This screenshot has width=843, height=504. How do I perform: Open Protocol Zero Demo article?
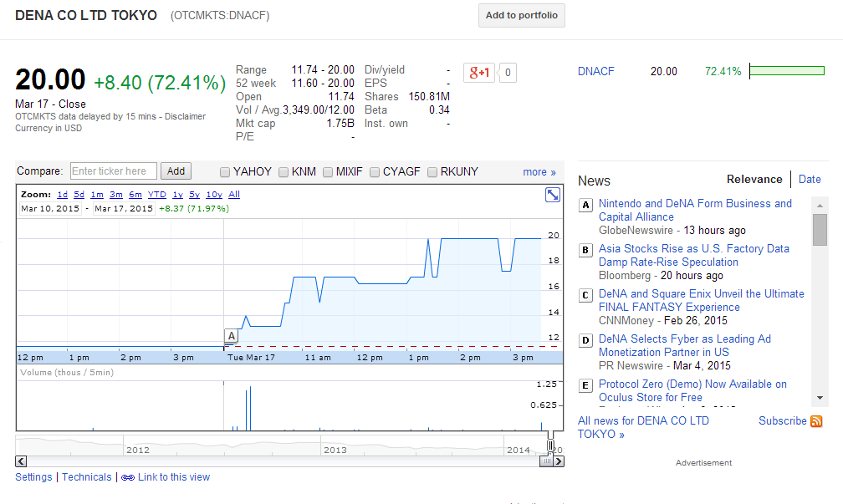pos(692,390)
